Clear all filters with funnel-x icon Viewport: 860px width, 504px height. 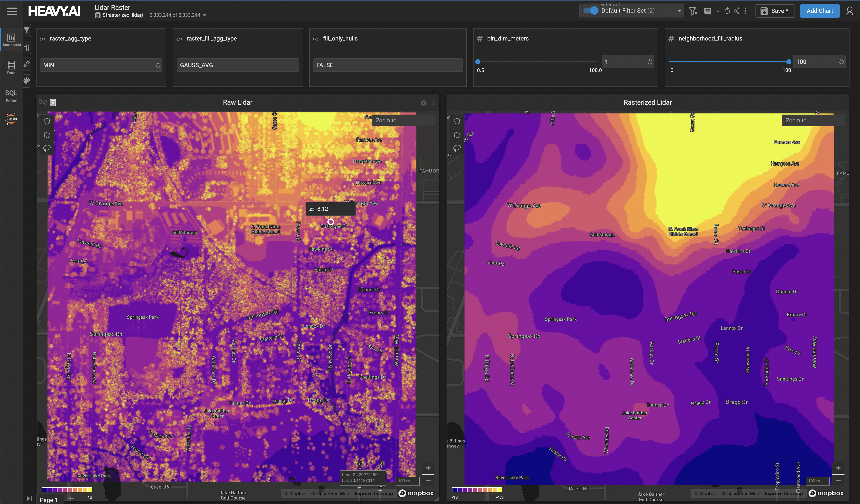[693, 11]
